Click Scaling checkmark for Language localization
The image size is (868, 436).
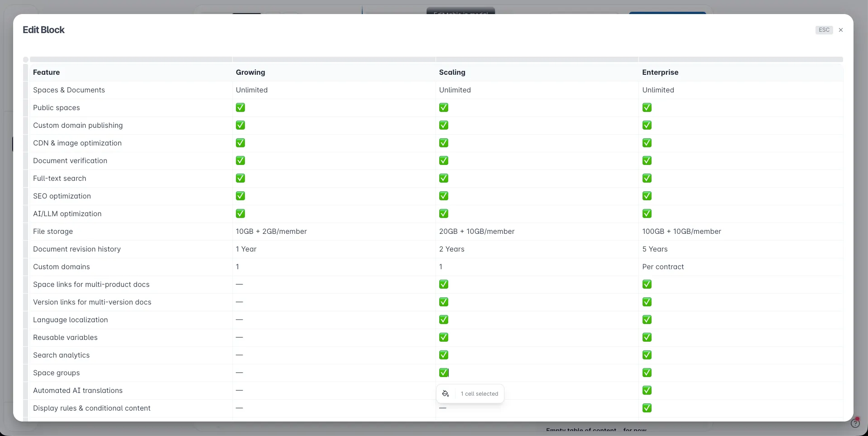(x=444, y=320)
